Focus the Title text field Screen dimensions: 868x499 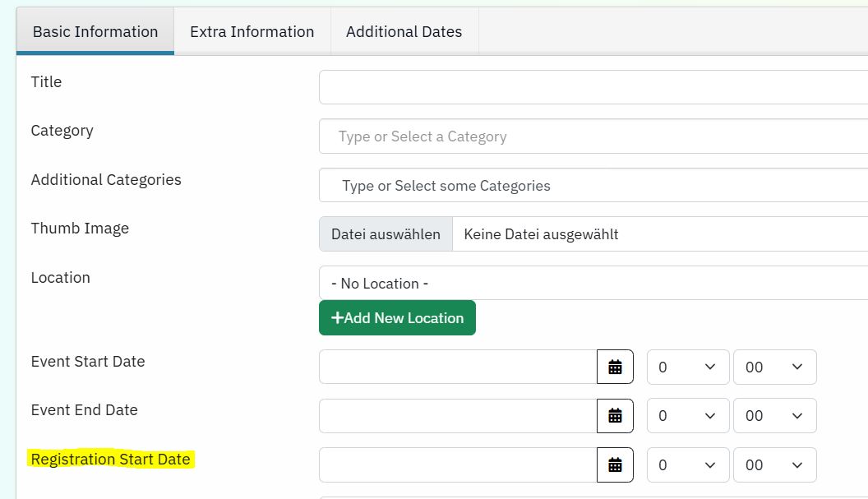(x=592, y=87)
